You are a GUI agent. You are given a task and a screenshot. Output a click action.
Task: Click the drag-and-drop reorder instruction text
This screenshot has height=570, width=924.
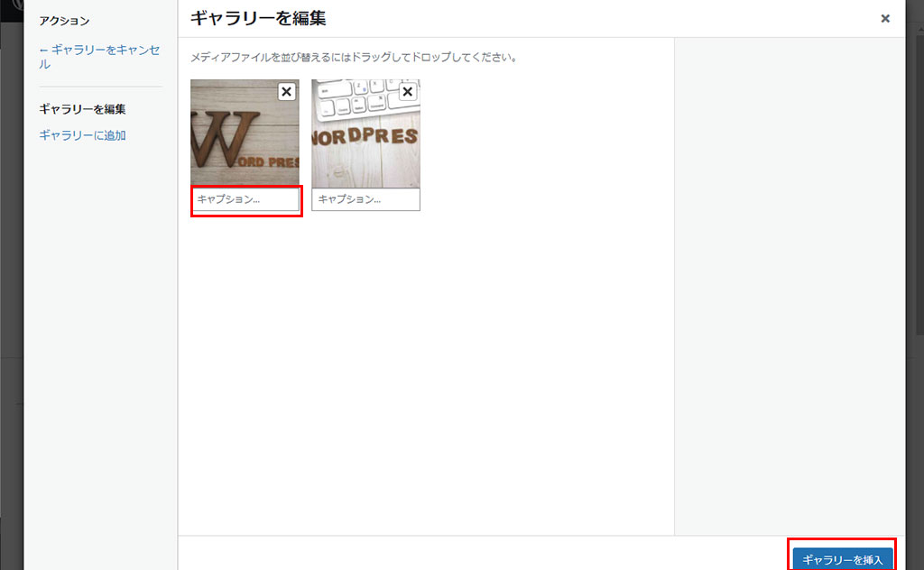pyautogui.click(x=353, y=58)
